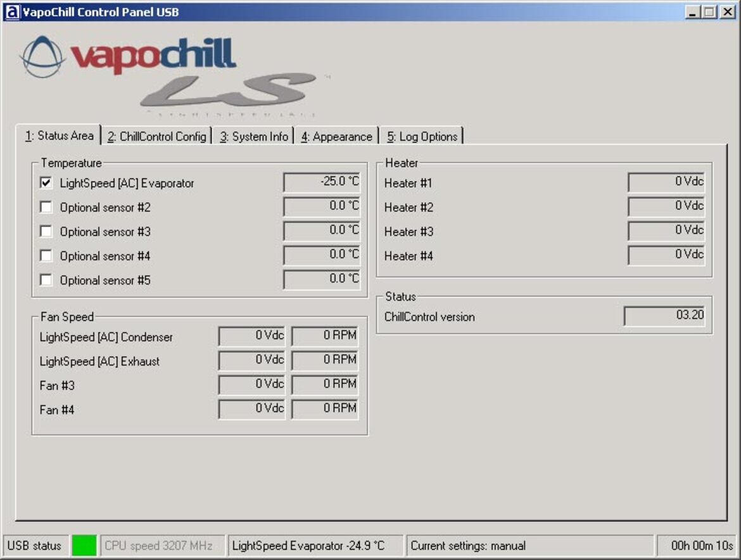Click Optional sensor #4 temperature field
Image resolution: width=741 pixels, height=560 pixels.
point(322,255)
